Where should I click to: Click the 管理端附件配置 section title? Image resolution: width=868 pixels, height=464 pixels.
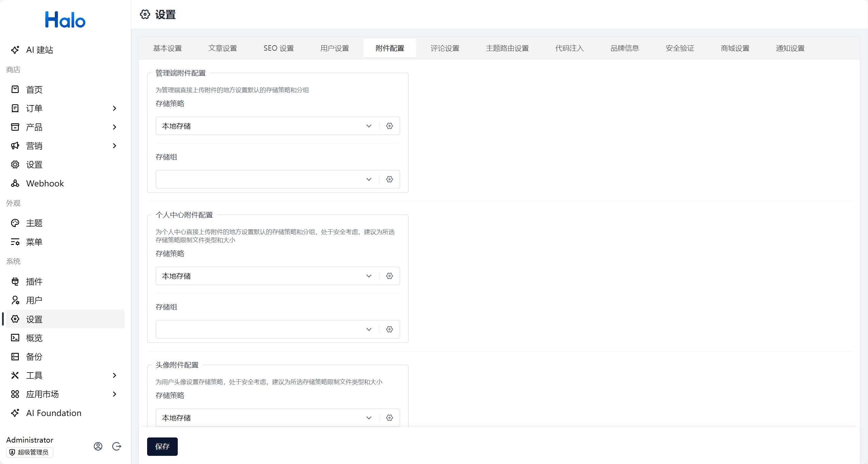(180, 73)
